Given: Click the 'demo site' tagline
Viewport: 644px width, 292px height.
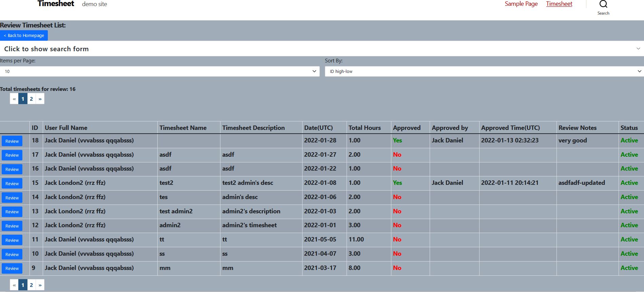Looking at the screenshot, I should 95,4.
